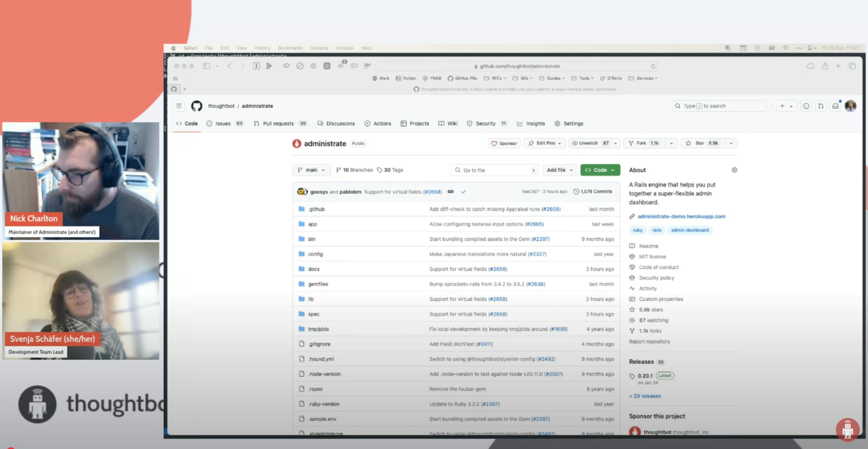
Task: View the 1,579 Commits history
Action: (593, 191)
